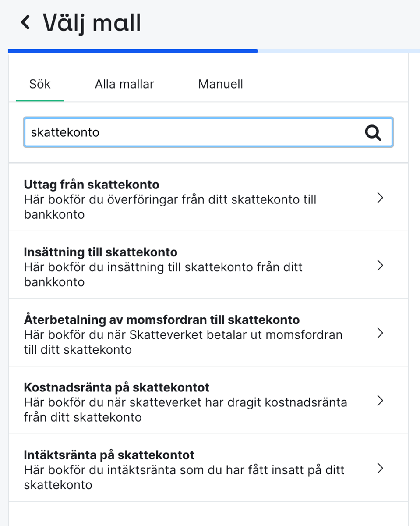Choose "Intäktsränta på skattekontot" template
Viewport: 420px width, 526px height.
(x=175, y=468)
